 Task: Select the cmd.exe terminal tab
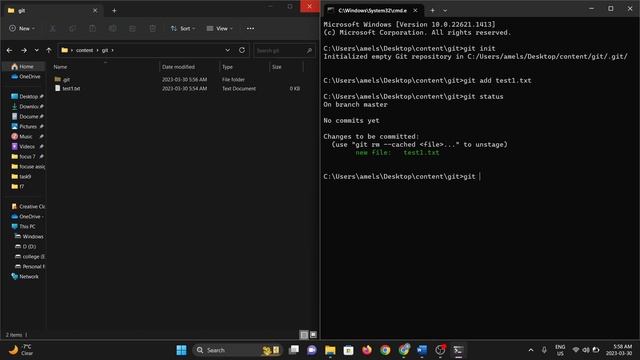pos(373,11)
